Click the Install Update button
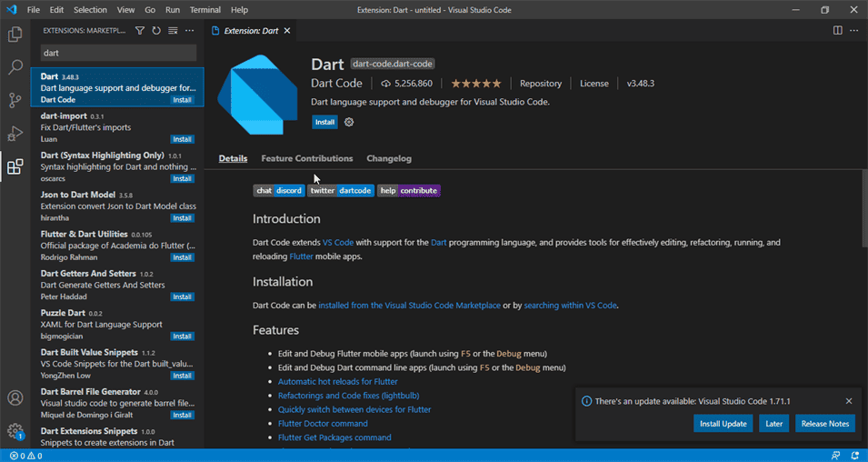This screenshot has height=462, width=868. (723, 424)
